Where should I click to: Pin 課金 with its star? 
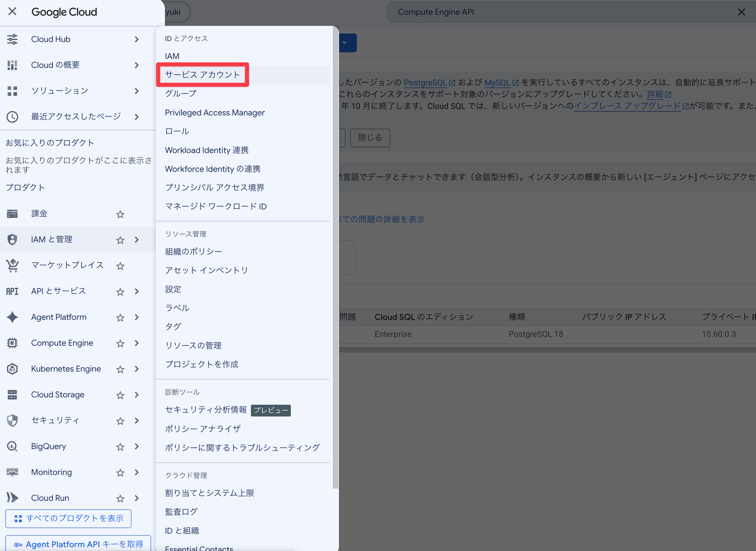[x=120, y=214]
